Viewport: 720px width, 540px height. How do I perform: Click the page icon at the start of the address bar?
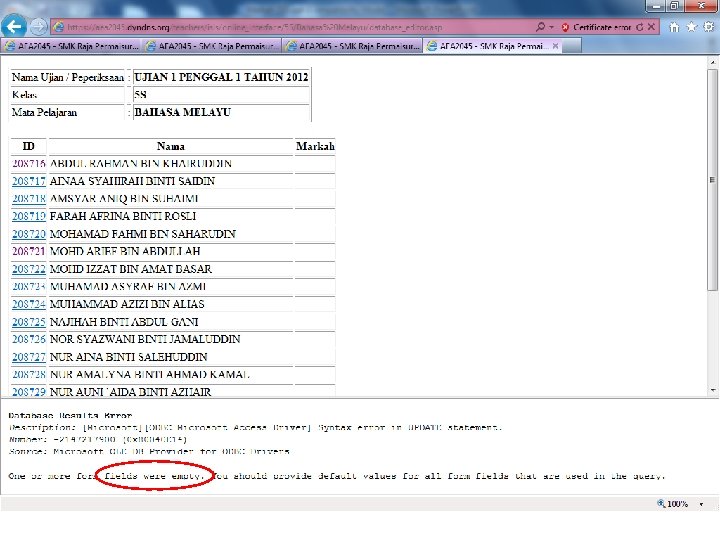tap(58, 27)
